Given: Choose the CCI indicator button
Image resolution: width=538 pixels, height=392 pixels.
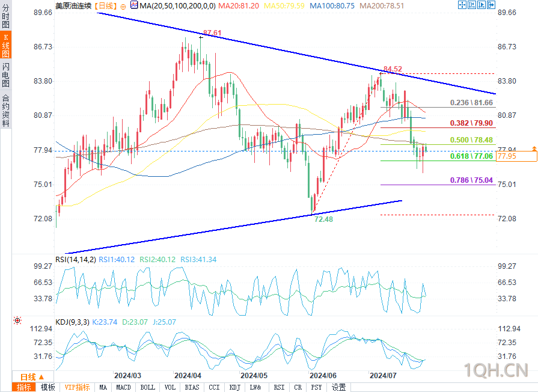Looking at the screenshot, I should (x=214, y=387).
